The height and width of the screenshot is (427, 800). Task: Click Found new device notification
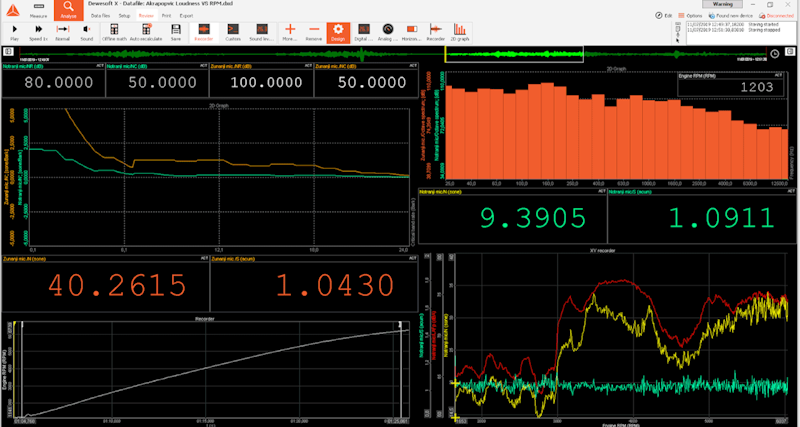click(x=732, y=16)
